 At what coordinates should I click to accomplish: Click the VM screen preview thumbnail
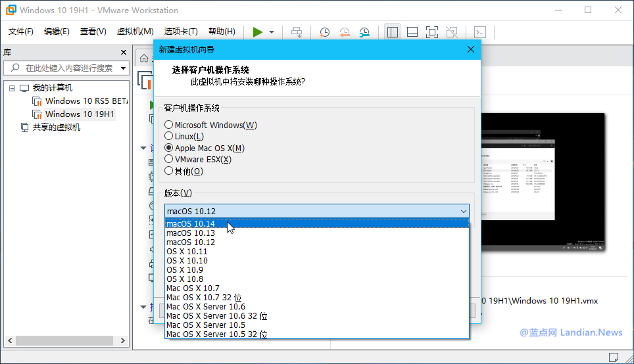543,181
